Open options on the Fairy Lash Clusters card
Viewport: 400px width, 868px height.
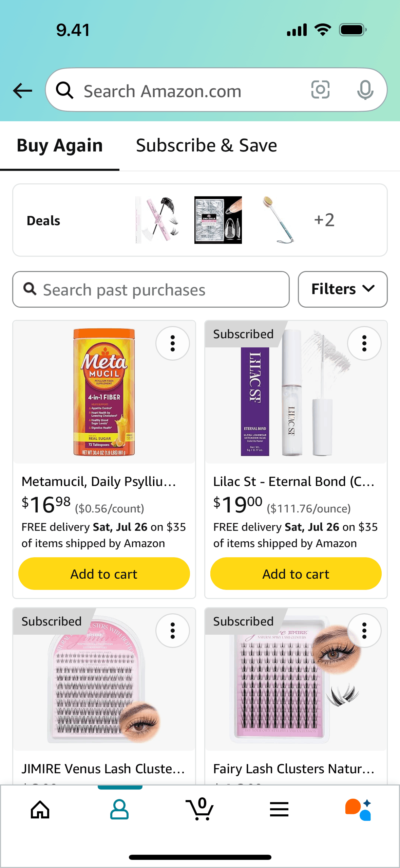pos(364,630)
